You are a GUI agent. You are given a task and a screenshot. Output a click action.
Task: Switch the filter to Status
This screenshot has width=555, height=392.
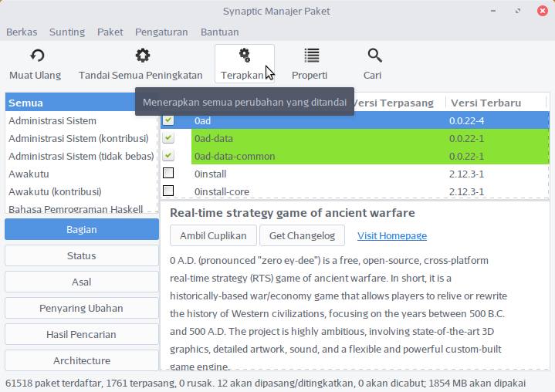pos(81,255)
